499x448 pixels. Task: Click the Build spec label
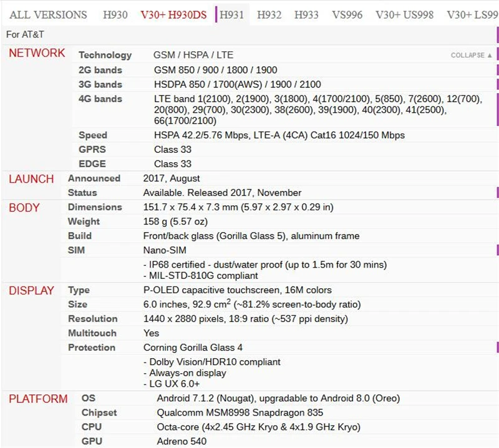click(80, 236)
